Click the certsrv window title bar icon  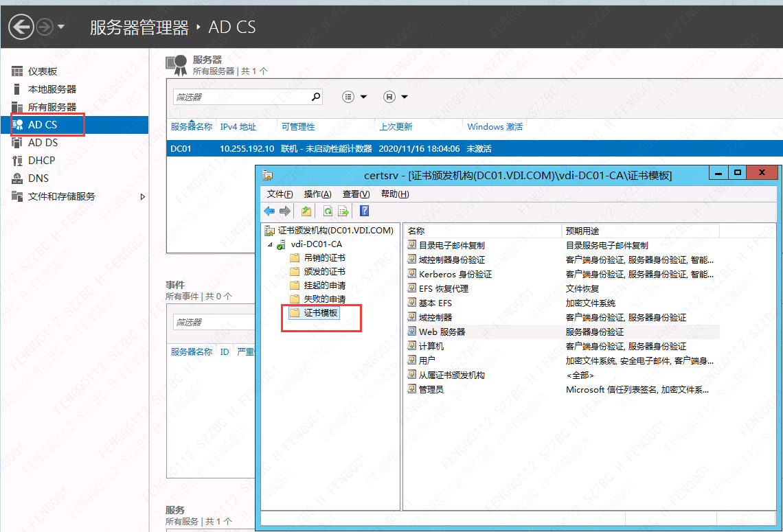point(268,175)
